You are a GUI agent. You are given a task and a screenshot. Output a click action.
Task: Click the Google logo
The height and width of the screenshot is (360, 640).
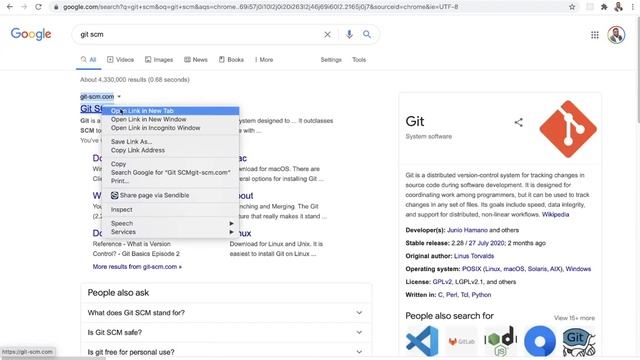point(31,34)
